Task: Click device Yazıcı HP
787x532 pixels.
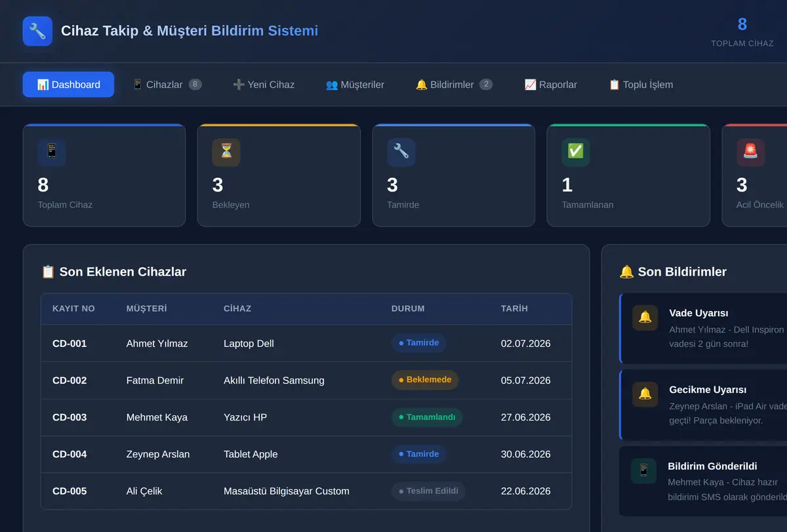Action: [245, 417]
